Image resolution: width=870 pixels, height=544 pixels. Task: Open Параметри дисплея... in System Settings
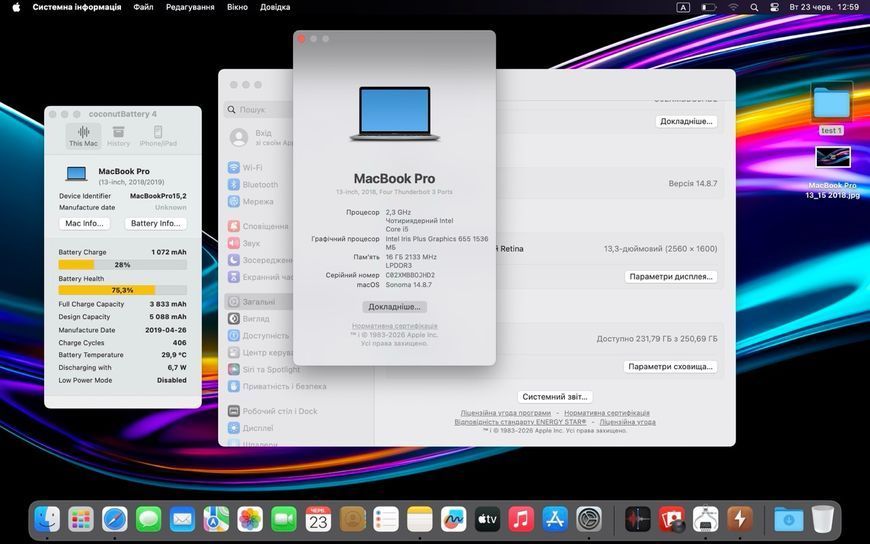(671, 276)
